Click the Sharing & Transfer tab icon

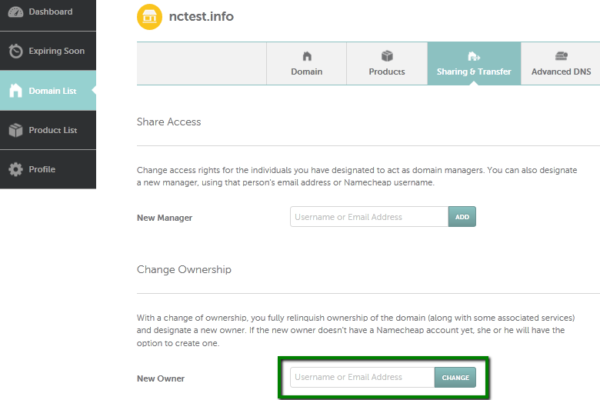click(x=474, y=57)
